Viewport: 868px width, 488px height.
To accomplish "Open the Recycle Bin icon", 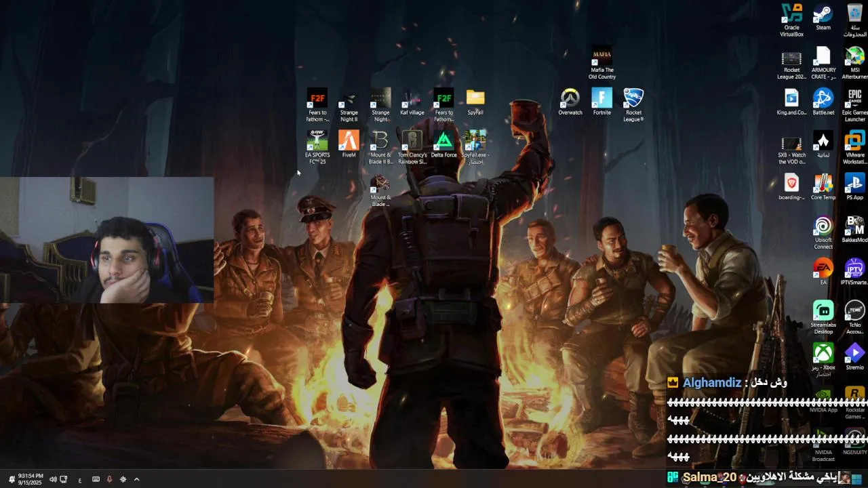I will click(854, 20).
